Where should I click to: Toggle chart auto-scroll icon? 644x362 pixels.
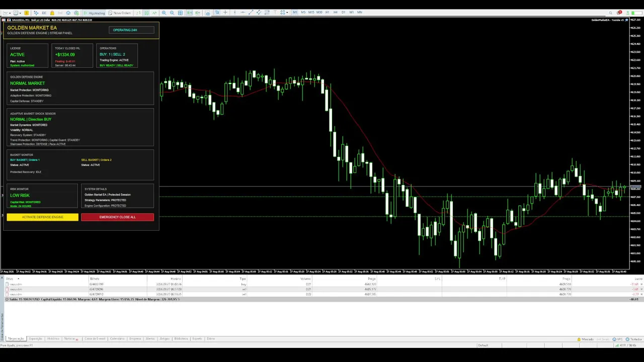189,13
